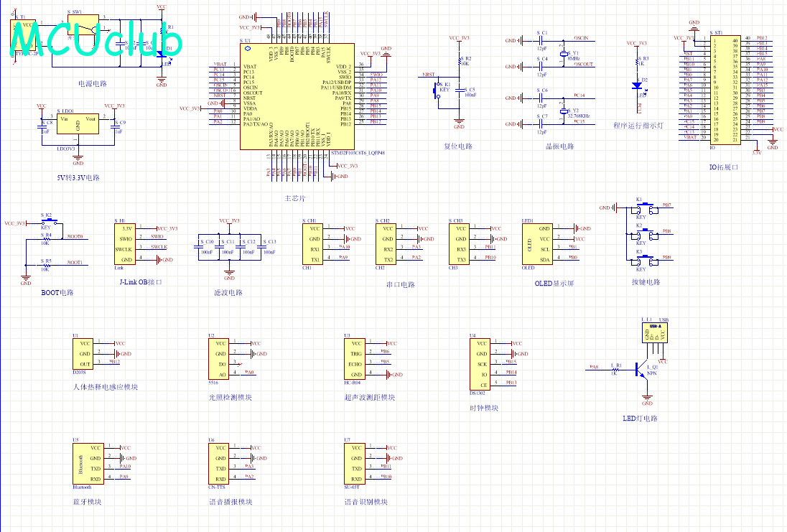Select key K1 connected to PB7
Viewport: 787px width, 532px height.
coord(645,207)
